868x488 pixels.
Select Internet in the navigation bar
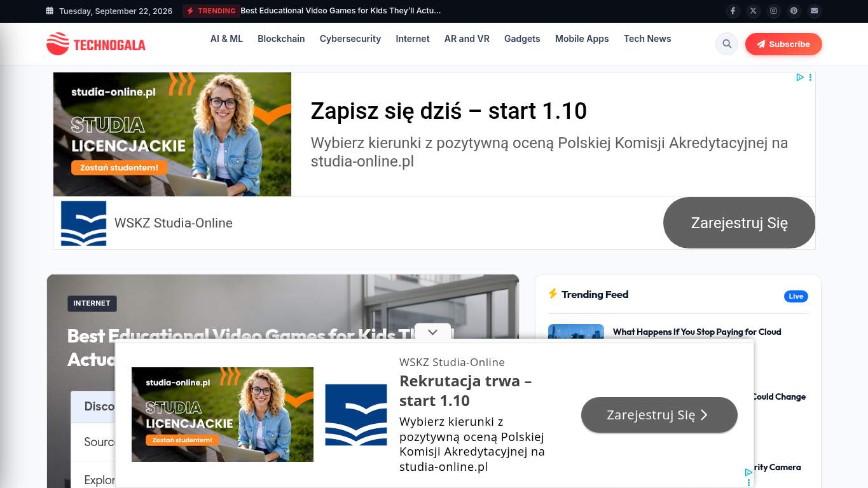click(413, 39)
